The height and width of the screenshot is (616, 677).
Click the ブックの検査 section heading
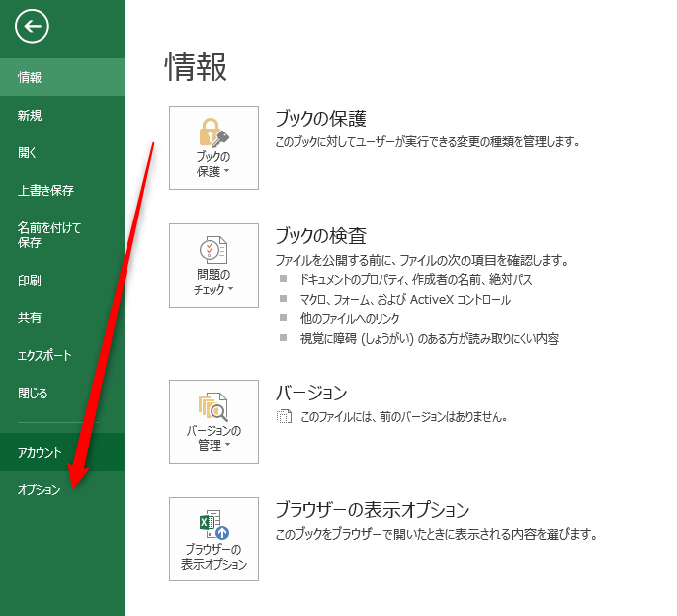point(321,236)
